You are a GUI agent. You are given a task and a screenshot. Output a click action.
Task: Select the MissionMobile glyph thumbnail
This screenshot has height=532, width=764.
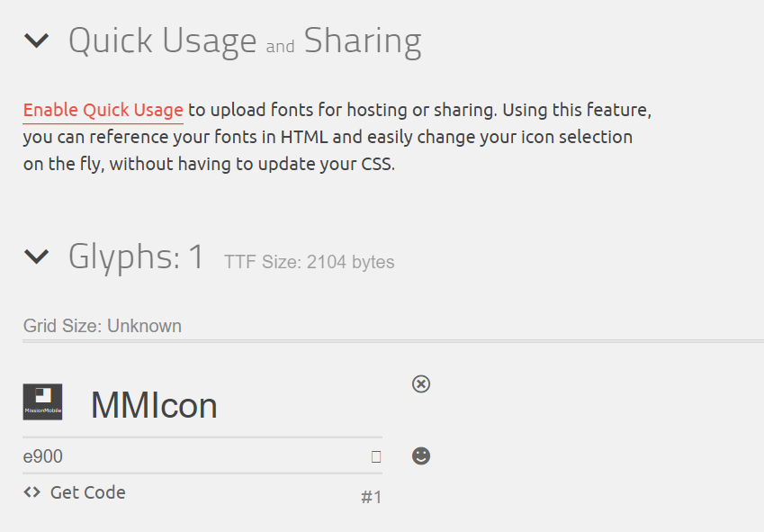click(x=42, y=401)
